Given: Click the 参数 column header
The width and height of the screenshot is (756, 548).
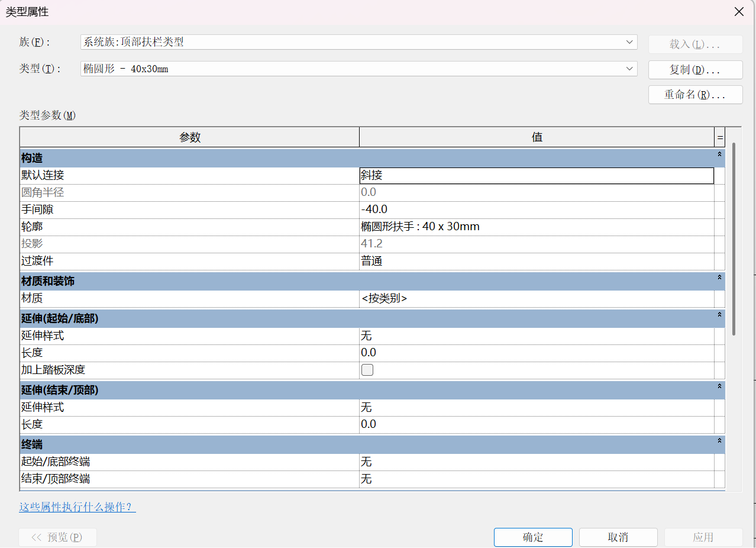Looking at the screenshot, I should click(190, 137).
